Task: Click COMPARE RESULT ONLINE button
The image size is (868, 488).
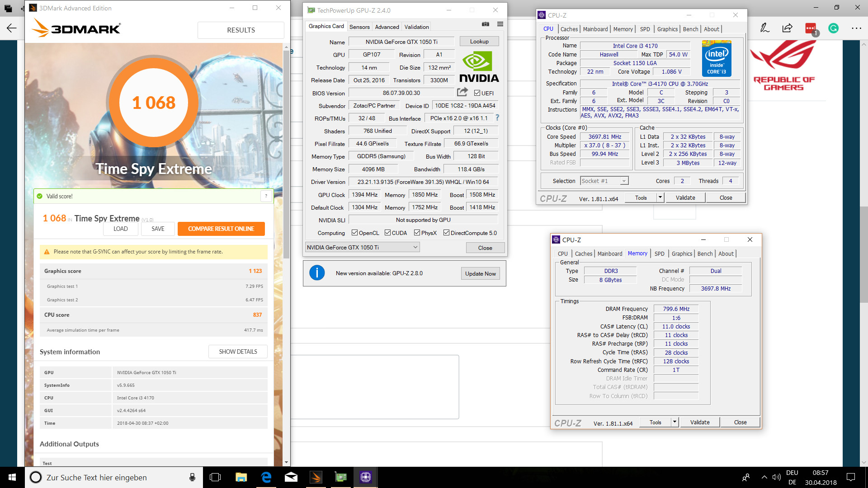Action: [221, 229]
